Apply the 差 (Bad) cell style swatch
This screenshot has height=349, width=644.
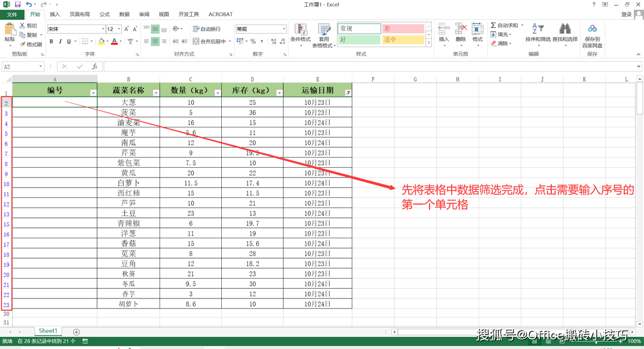403,29
